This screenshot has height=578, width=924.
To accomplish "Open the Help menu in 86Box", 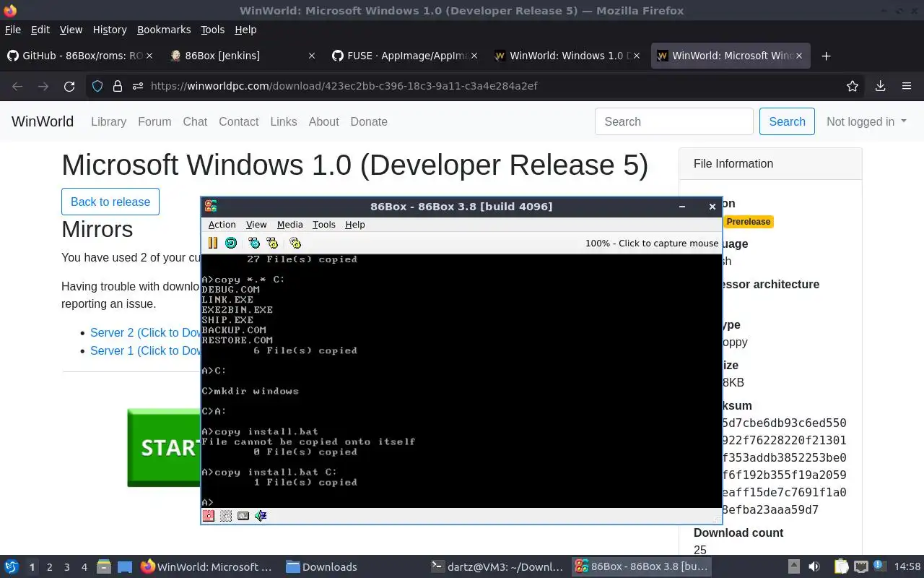I will [355, 225].
